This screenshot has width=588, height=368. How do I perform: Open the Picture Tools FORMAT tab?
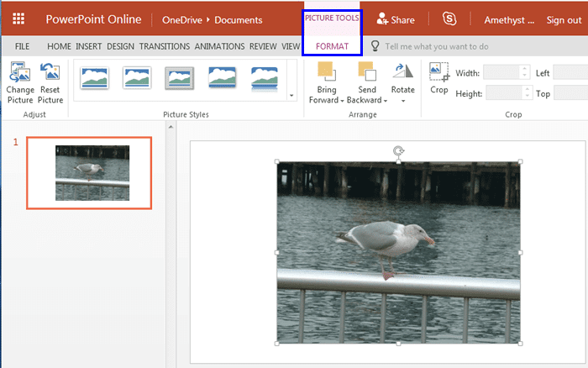click(332, 46)
